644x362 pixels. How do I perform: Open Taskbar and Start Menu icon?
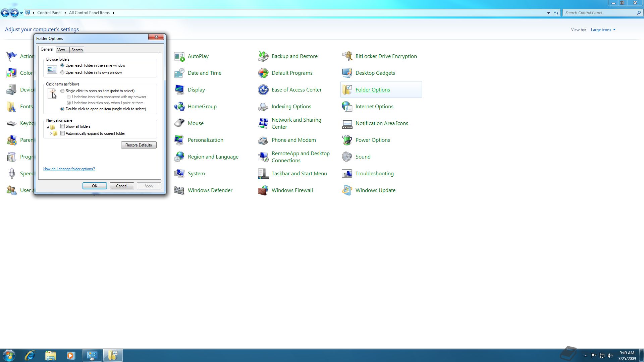pyautogui.click(x=263, y=174)
